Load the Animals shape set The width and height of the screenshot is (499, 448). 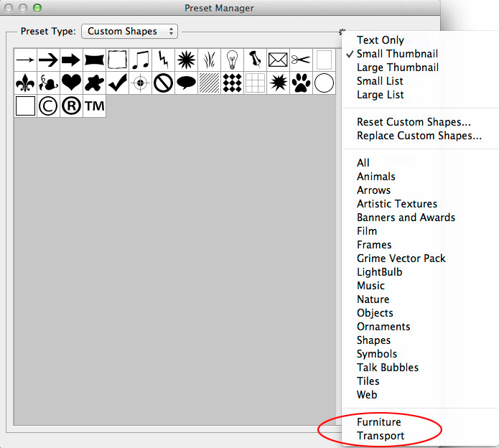click(376, 177)
